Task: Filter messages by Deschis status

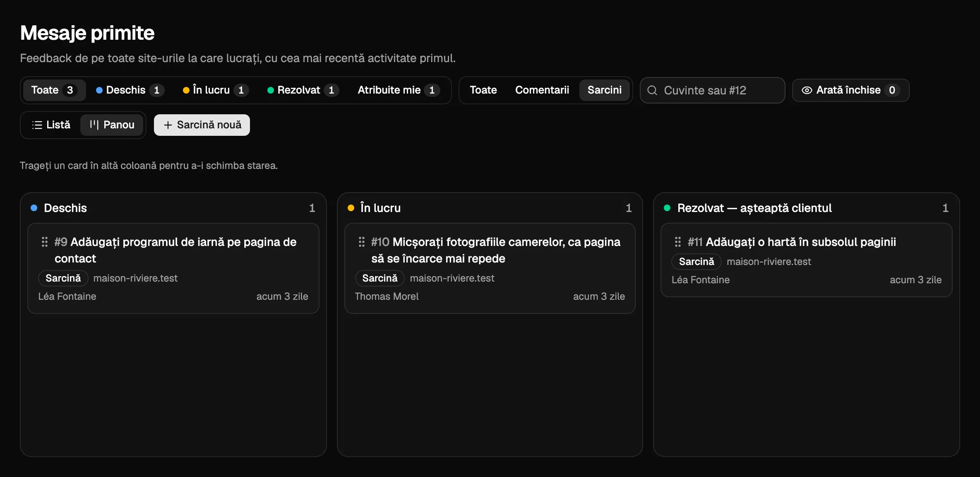Action: coord(130,90)
